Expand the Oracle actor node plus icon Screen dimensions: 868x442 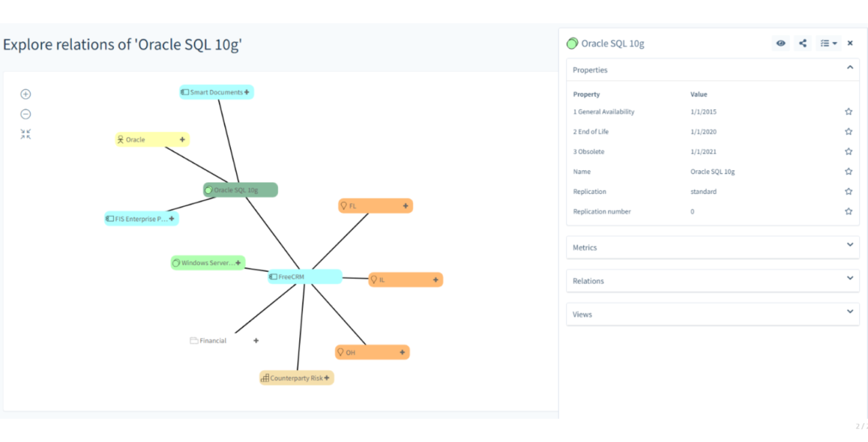[182, 140]
